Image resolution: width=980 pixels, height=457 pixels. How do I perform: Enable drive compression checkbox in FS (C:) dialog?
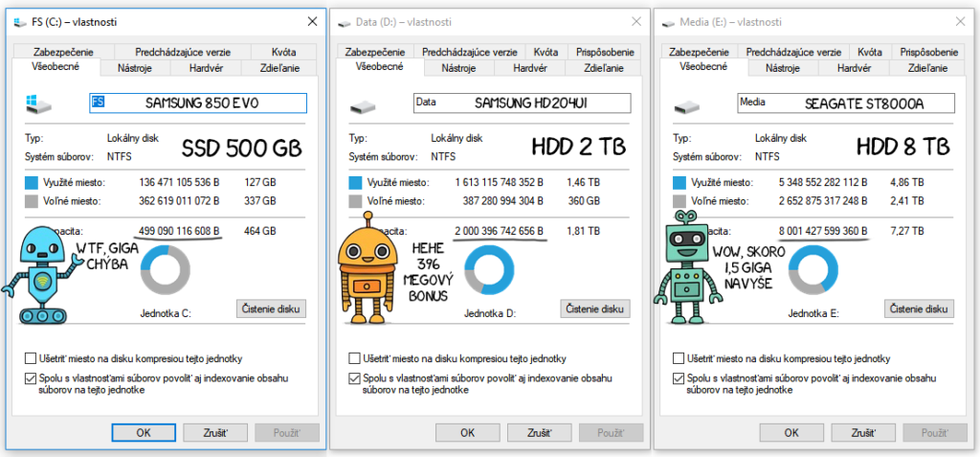click(32, 357)
